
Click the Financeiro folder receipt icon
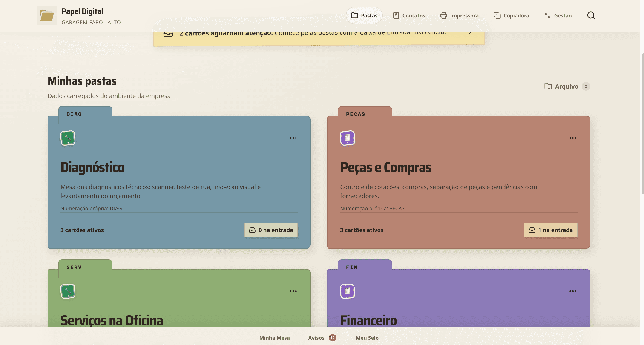pos(348,291)
